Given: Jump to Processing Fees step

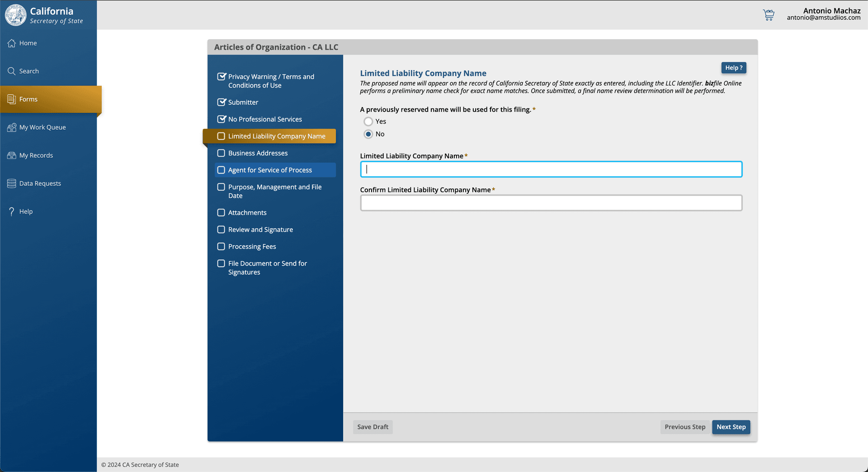Looking at the screenshot, I should coord(252,247).
